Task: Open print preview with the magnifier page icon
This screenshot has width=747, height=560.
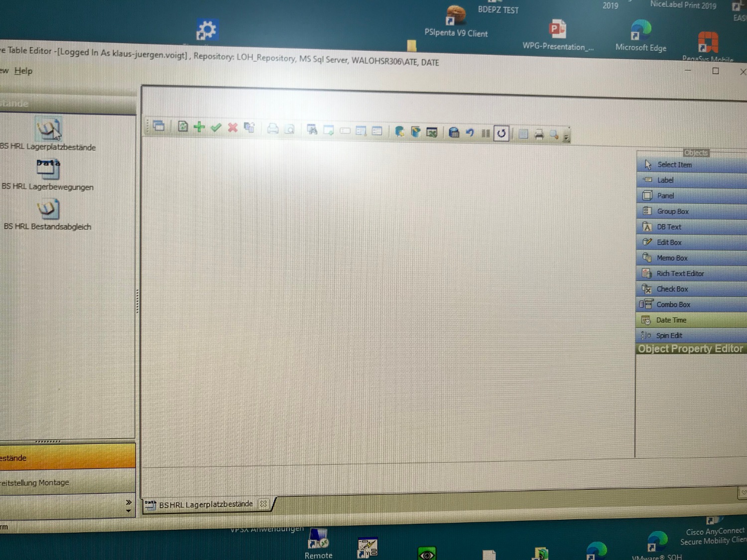Action: 289,129
